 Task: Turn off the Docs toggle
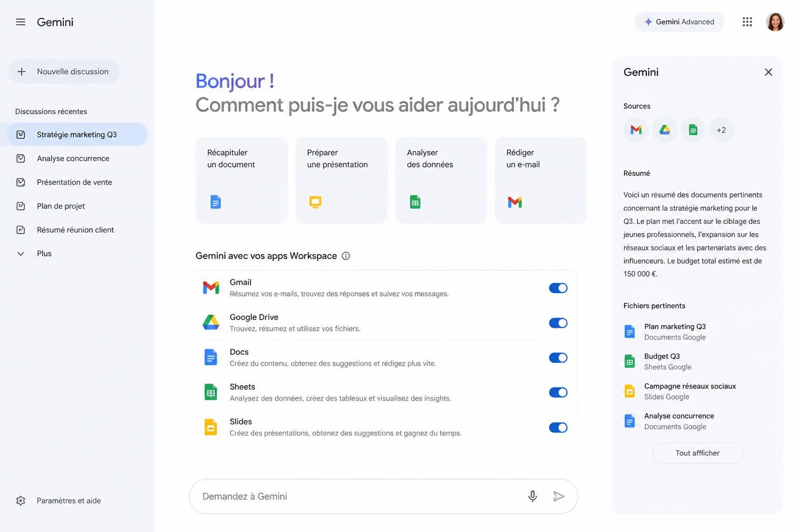pyautogui.click(x=558, y=357)
